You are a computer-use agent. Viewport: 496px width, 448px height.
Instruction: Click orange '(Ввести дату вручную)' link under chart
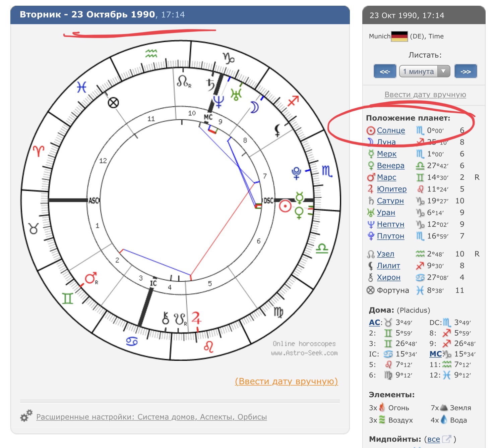(x=286, y=381)
